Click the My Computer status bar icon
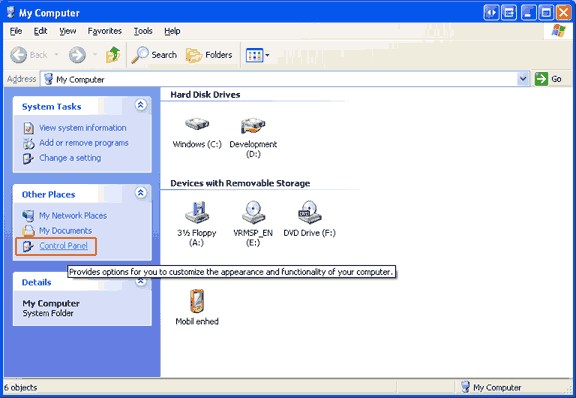 click(465, 387)
